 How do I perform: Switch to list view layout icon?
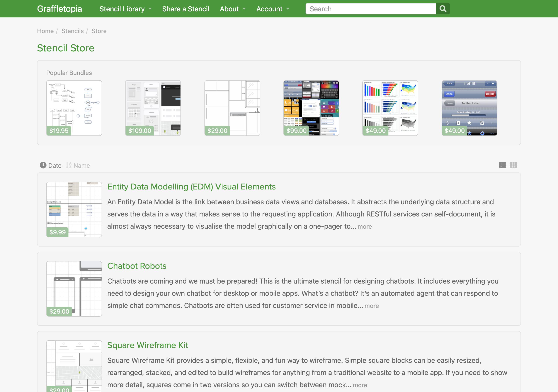click(502, 165)
